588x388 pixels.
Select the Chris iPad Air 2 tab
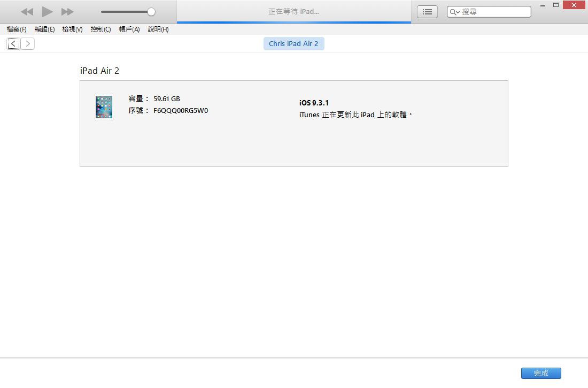(x=293, y=44)
